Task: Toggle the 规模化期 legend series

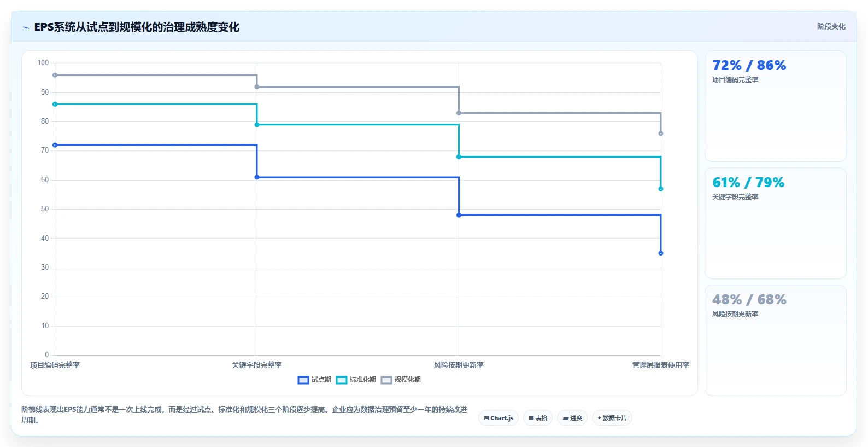Action: pos(401,380)
